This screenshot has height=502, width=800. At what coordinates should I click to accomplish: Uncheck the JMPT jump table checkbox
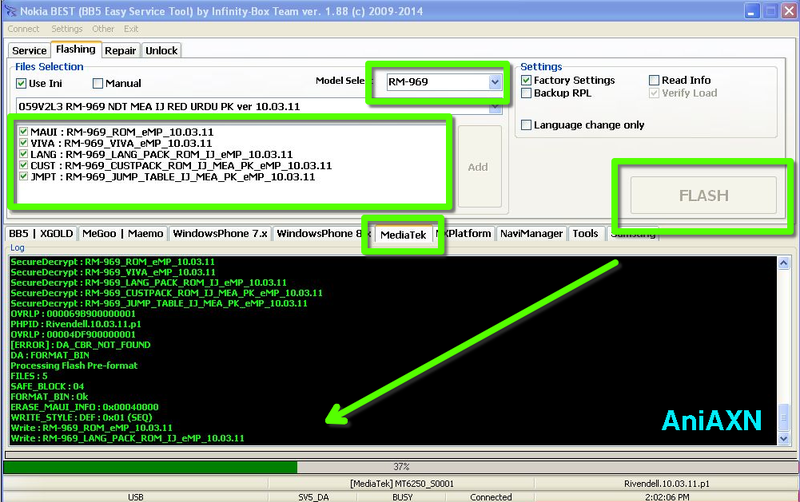tap(23, 177)
